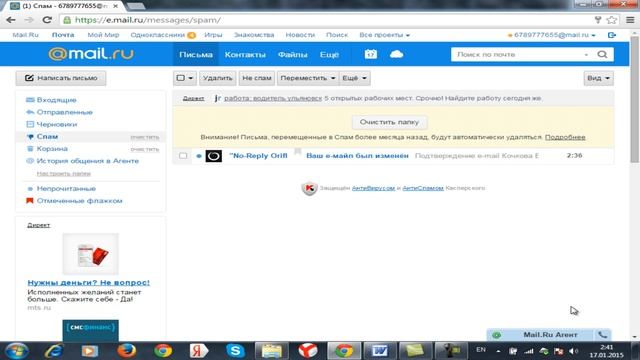The height and width of the screenshot is (360, 640).
Task: Launch Internet Explorer from taskbar
Action: (53, 351)
